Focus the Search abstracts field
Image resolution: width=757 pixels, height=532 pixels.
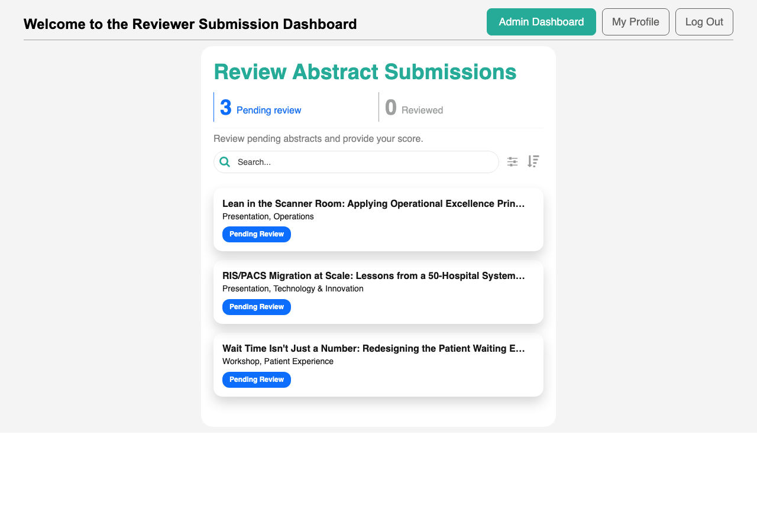coord(356,162)
